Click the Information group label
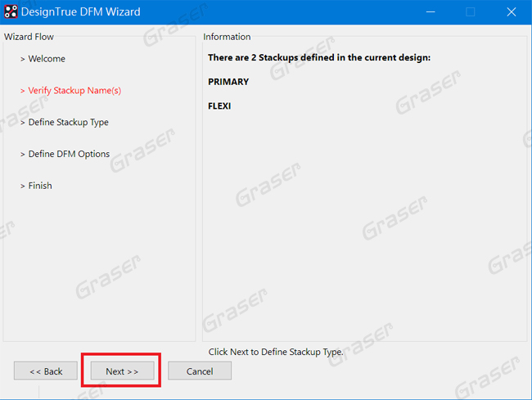Viewport: 532px width, 400px height. coord(227,37)
